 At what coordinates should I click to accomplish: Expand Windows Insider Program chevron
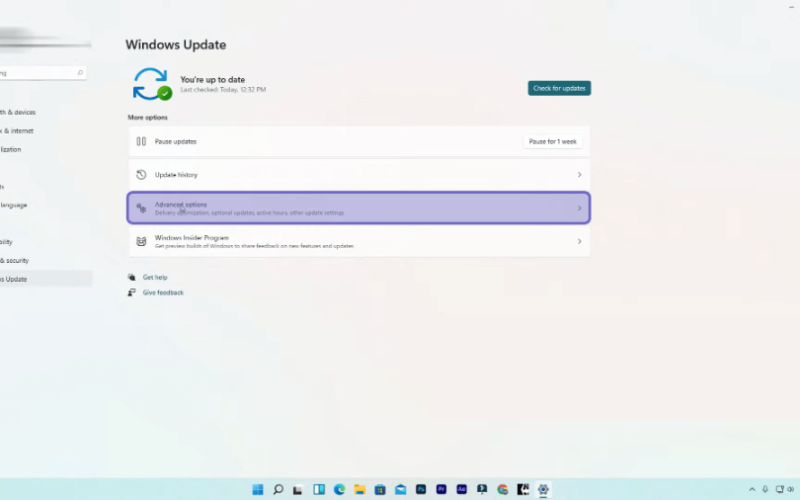(579, 241)
